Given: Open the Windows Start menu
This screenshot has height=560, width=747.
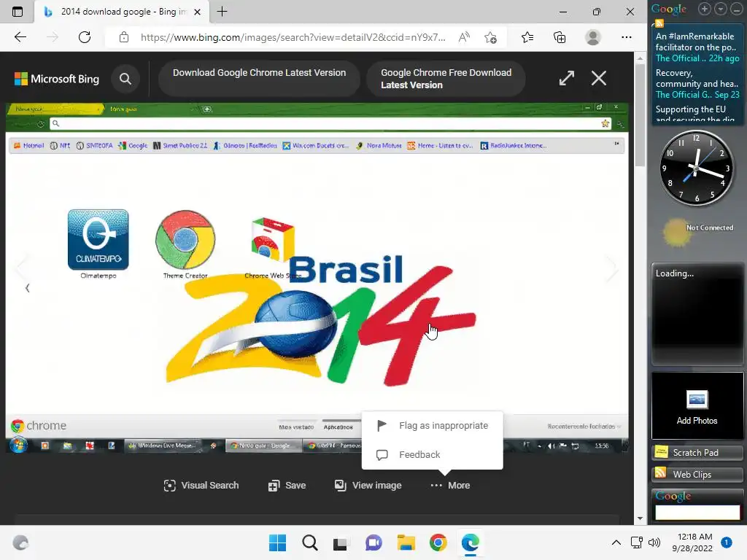Looking at the screenshot, I should tap(278, 542).
